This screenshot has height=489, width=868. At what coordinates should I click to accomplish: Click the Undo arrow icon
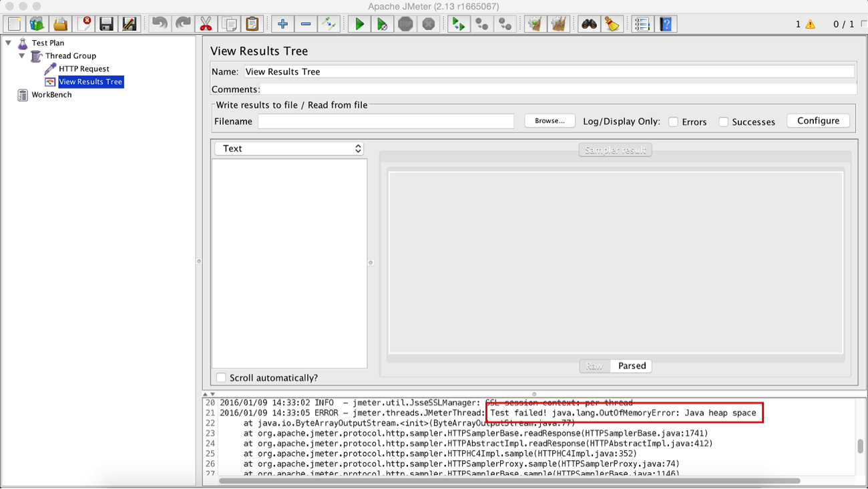point(160,25)
